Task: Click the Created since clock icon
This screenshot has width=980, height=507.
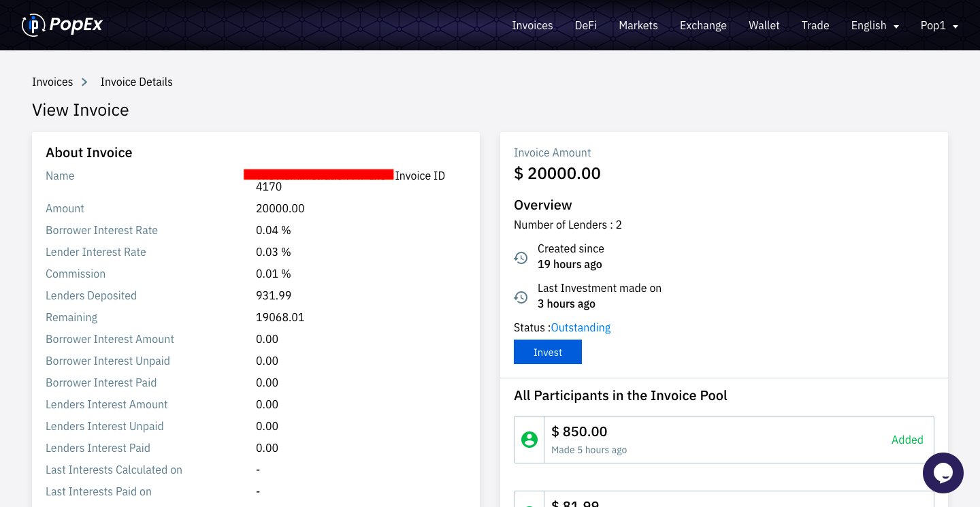Action: pyautogui.click(x=521, y=258)
